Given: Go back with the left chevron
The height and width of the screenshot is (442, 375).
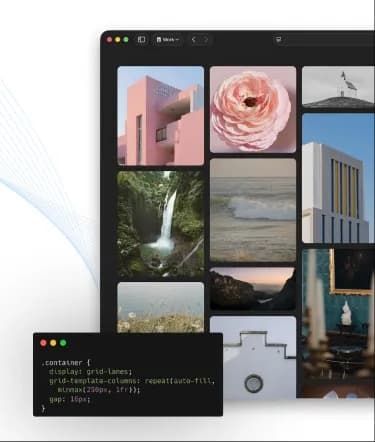Looking at the screenshot, I should (194, 40).
